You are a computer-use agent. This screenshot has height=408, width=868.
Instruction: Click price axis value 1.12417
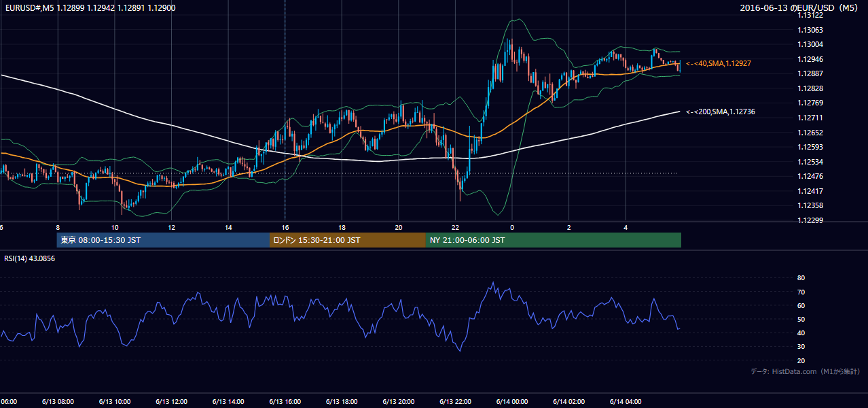click(812, 191)
